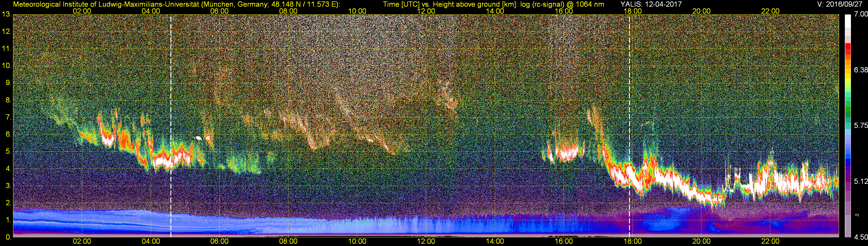The width and height of the screenshot is (868, 246).
Task: Click the 02:00 label on the top time axis
Action: 82,11
